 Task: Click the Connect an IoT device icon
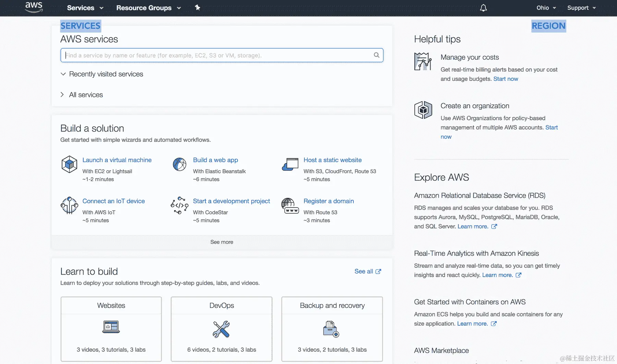tap(69, 205)
